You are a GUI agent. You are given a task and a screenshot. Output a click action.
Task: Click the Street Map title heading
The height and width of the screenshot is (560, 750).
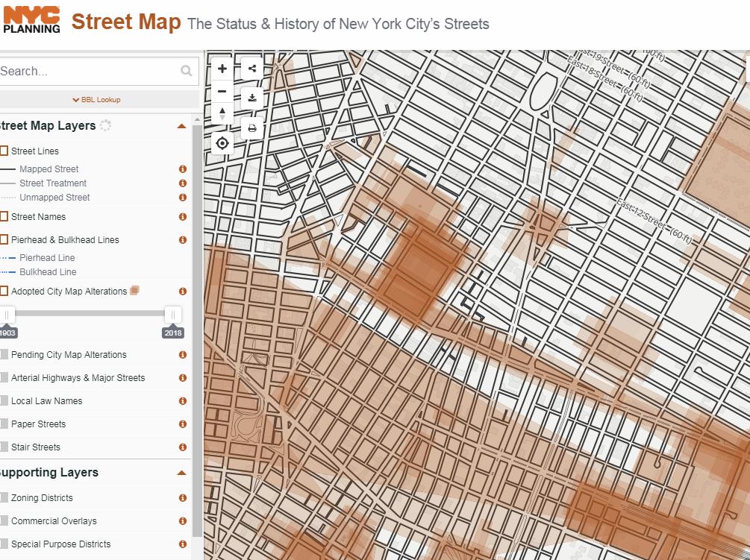[126, 22]
